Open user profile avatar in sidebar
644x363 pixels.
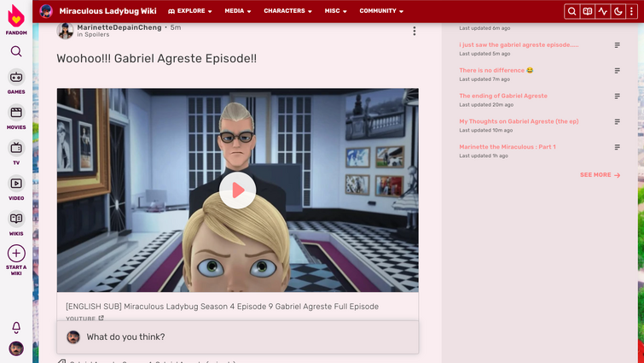[x=16, y=348]
